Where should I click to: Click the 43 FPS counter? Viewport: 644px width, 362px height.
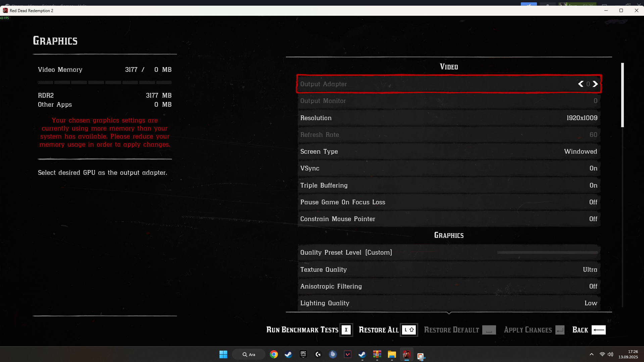(x=5, y=18)
